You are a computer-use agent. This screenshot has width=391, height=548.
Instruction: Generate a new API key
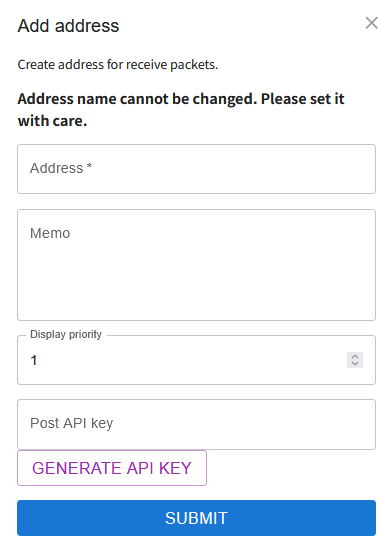pyautogui.click(x=112, y=468)
